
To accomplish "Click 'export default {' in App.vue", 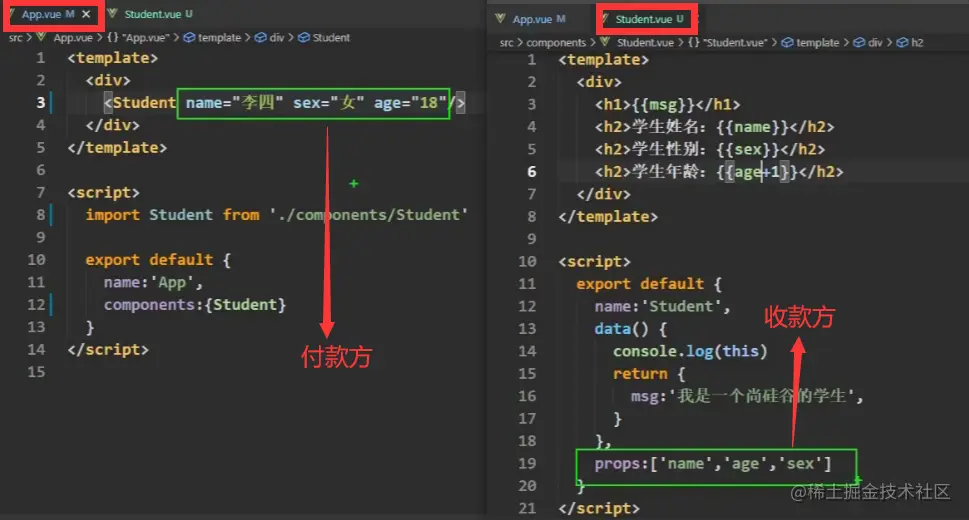I will coord(158,260).
